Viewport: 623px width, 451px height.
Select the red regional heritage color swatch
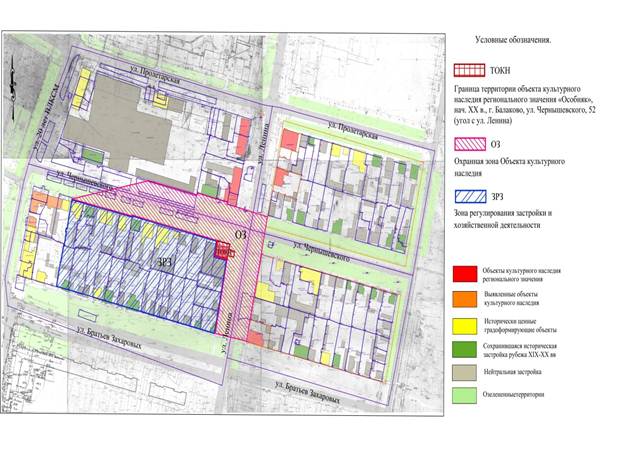[464, 274]
